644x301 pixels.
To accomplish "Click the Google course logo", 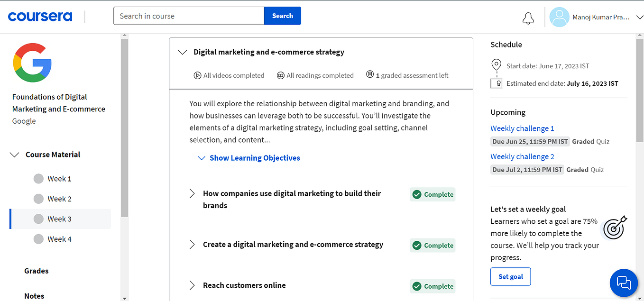I will coord(32,62).
